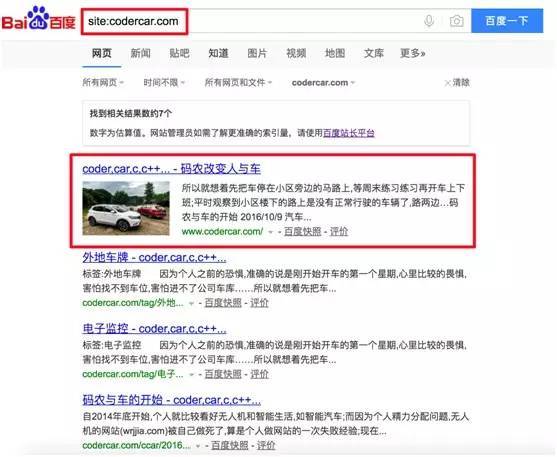Click the Baidu logo
Screen dimensions: 557x457
(39, 18)
